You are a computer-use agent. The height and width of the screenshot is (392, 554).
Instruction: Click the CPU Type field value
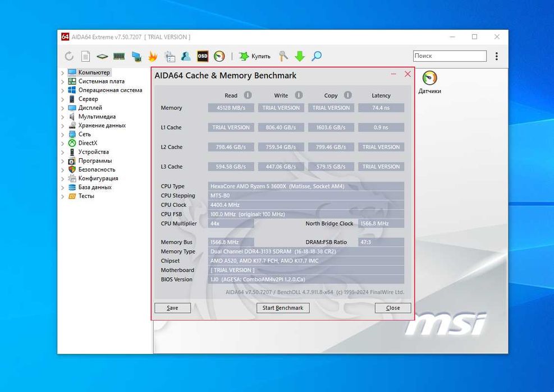coord(306,186)
